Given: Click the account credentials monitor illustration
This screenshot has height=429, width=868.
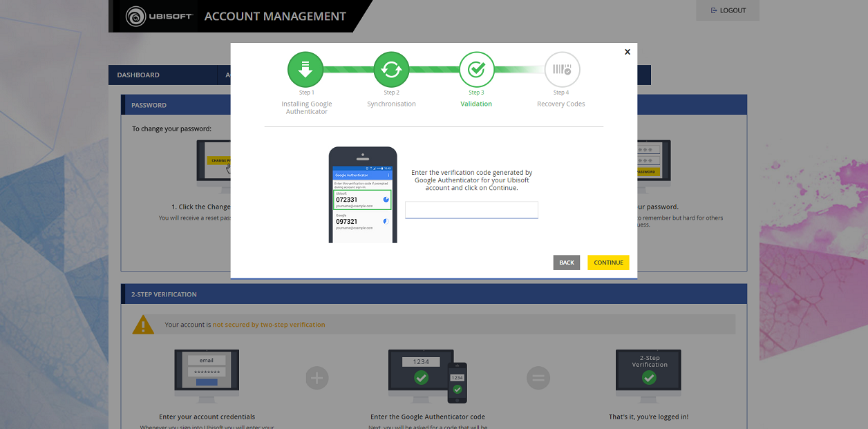Looking at the screenshot, I should click(x=207, y=378).
